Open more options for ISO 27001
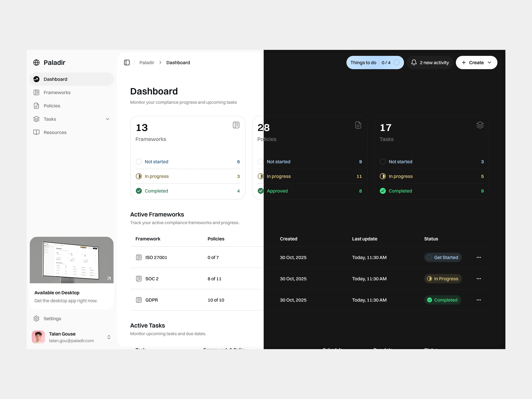 click(479, 257)
